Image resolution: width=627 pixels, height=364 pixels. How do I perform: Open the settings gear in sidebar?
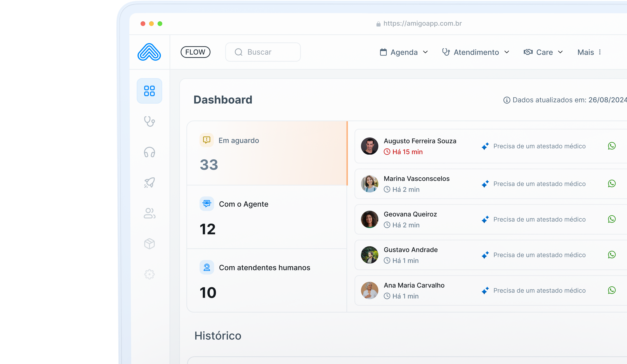coord(149,274)
